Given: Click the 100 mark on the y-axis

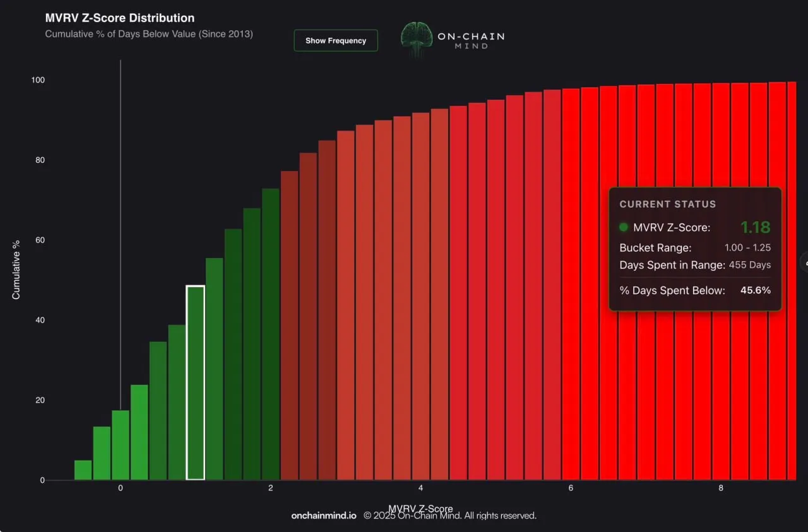Looking at the screenshot, I should coord(38,80).
